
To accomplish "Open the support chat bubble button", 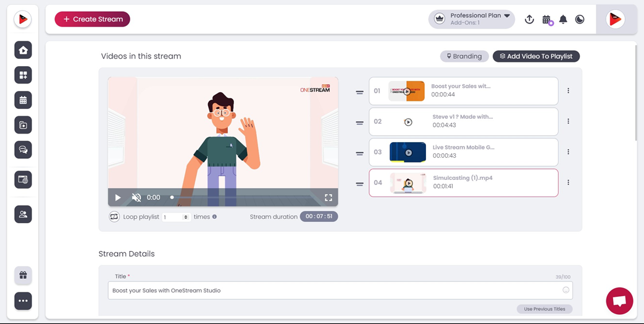I will coord(619,301).
